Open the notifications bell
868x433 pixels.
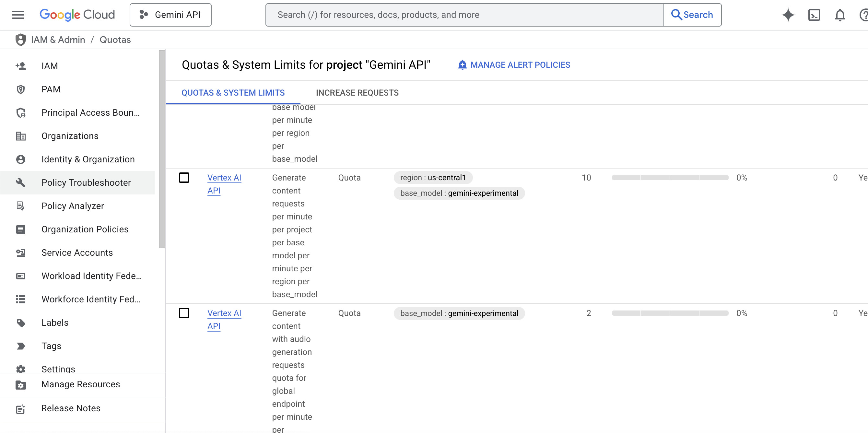tap(840, 15)
